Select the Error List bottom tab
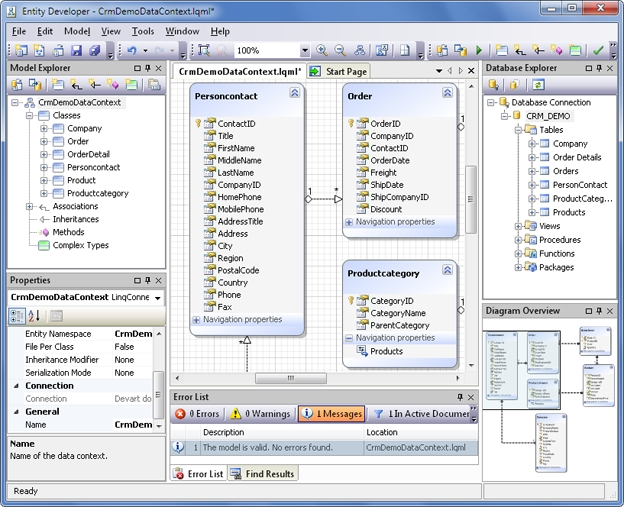 (199, 474)
